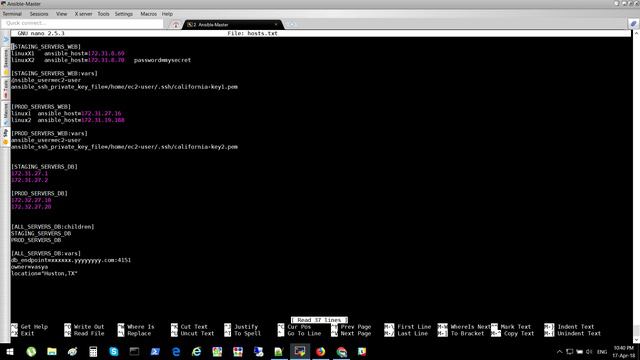The height and width of the screenshot is (360, 640).
Task: Open the Sftp sidebar tab
Action: (x=6, y=137)
